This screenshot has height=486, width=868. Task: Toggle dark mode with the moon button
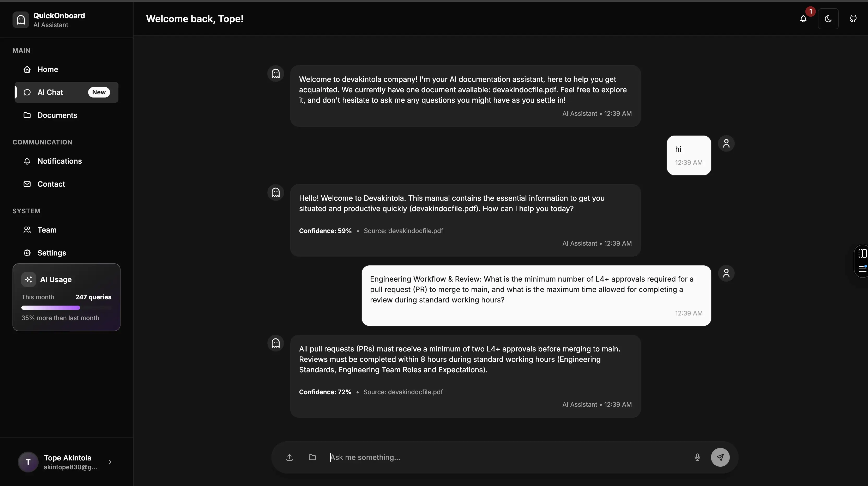coord(829,19)
